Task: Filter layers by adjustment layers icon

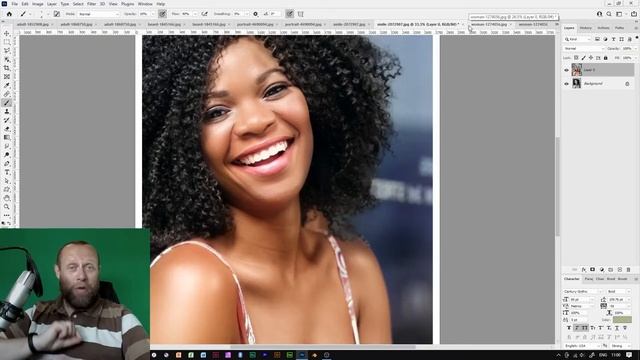Action: click(x=605, y=39)
